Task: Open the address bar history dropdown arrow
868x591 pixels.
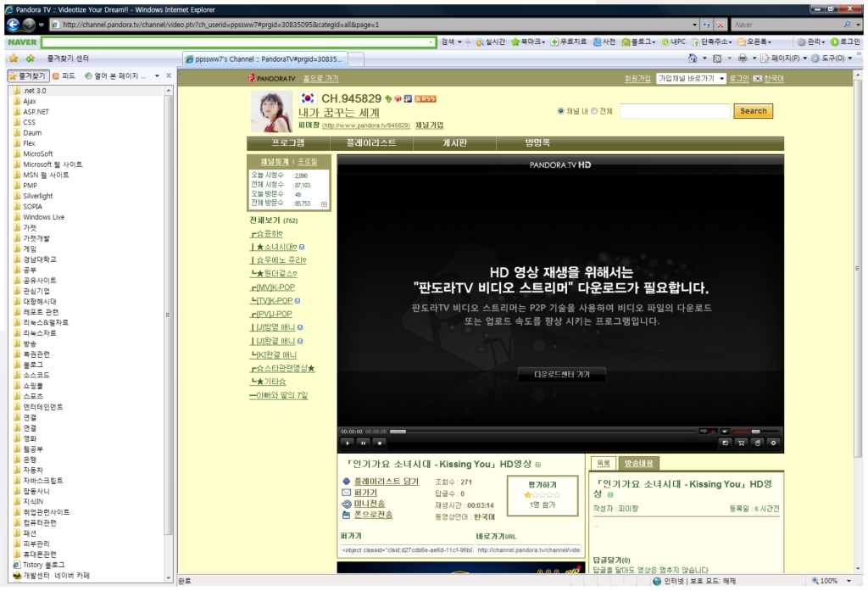Action: (695, 25)
